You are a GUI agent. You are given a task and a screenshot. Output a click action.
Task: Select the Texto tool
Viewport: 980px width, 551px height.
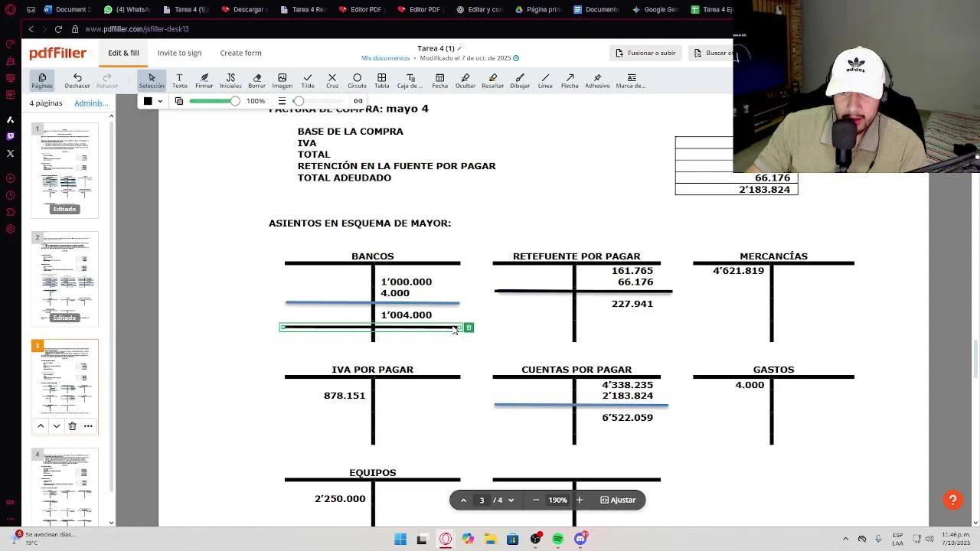coord(179,80)
